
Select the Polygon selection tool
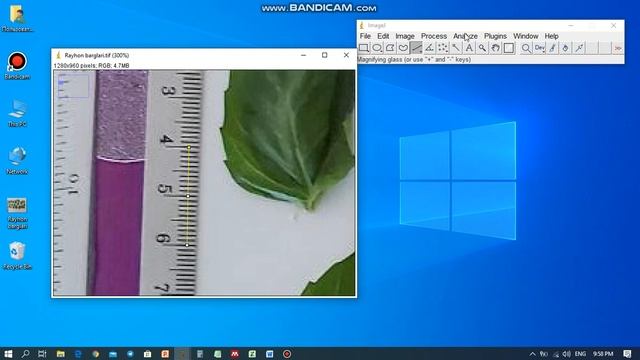tap(390, 48)
